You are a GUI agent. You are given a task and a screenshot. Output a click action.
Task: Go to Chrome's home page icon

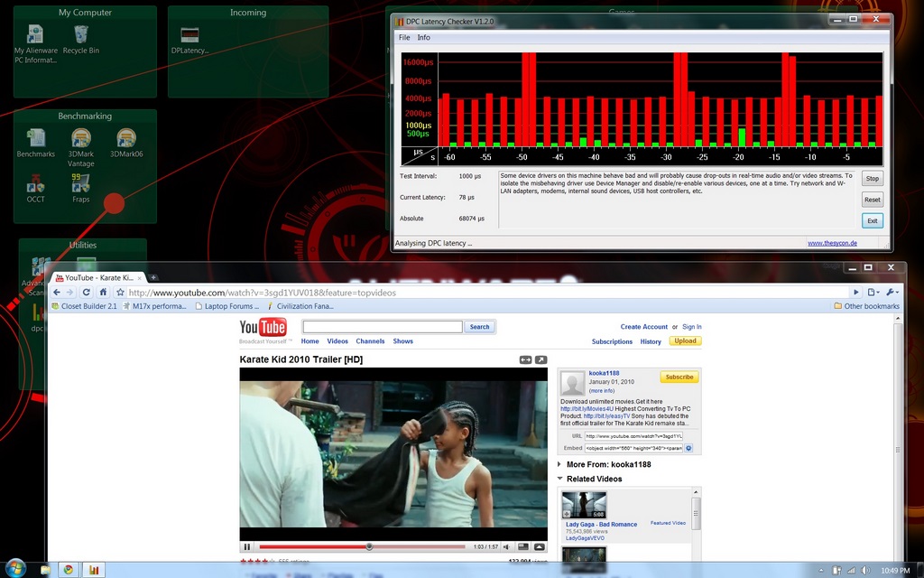(x=103, y=292)
